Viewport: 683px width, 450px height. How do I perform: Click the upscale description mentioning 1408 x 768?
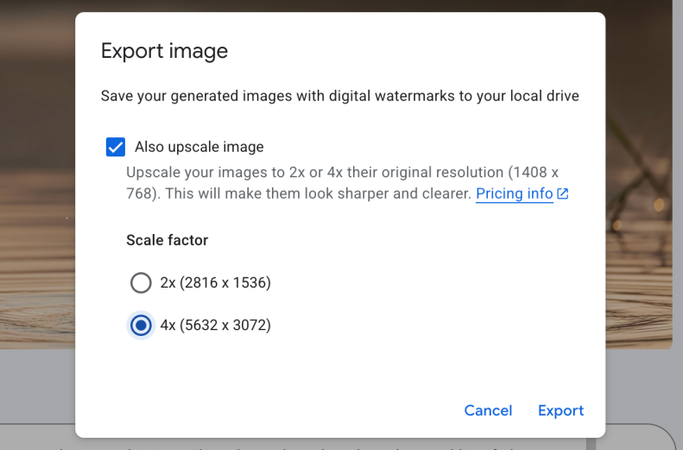click(342, 183)
